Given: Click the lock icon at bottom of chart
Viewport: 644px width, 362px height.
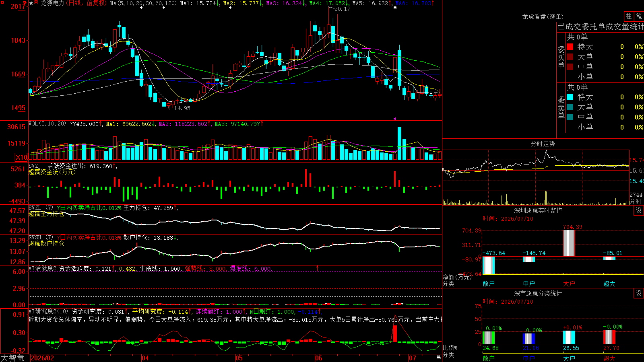Looking at the screenshot, I should point(439,357).
